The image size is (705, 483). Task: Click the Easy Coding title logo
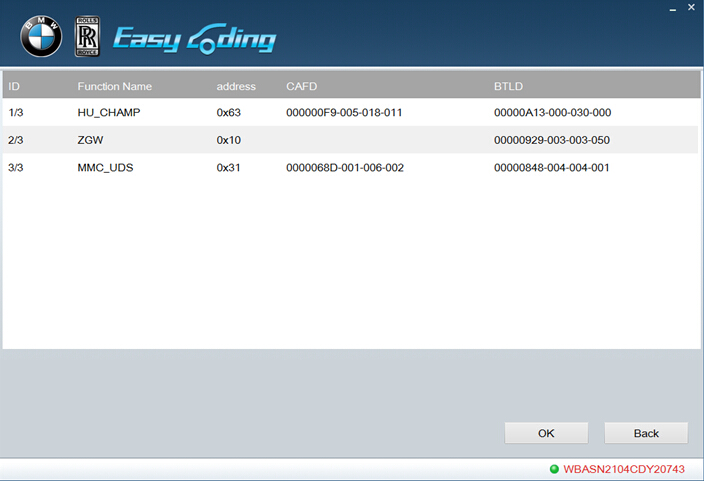coord(194,39)
